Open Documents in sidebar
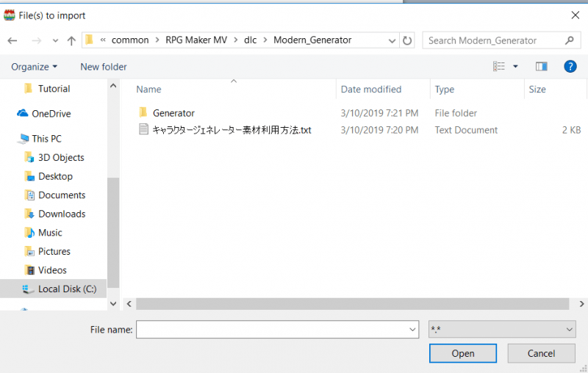This screenshot has width=588, height=373. [62, 195]
